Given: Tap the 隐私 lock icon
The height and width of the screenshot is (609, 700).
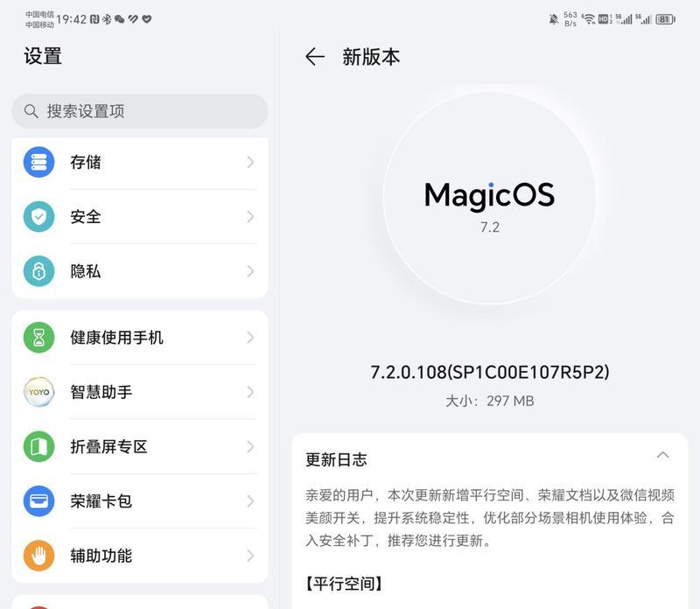Looking at the screenshot, I should click(38, 271).
